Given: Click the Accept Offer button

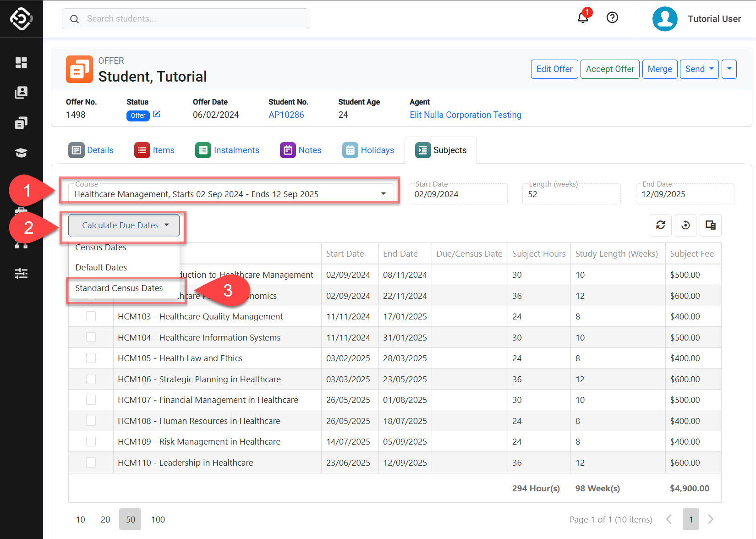Looking at the screenshot, I should click(610, 69).
